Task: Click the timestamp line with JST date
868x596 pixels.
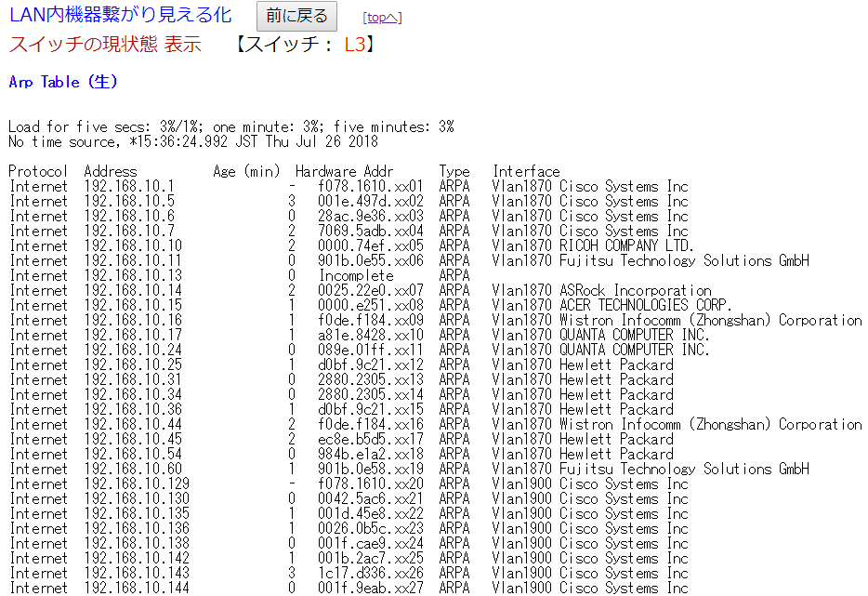Action: [193, 141]
